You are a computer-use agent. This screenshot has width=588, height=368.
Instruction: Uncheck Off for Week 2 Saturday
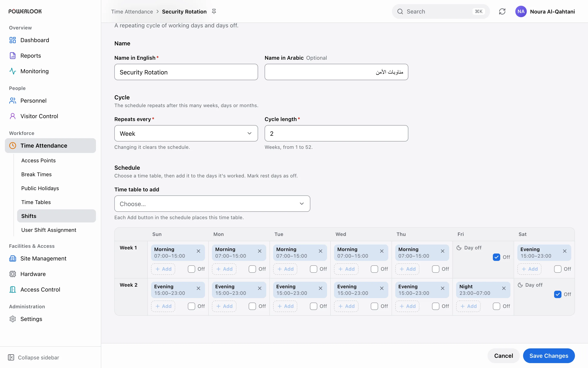tap(558, 294)
